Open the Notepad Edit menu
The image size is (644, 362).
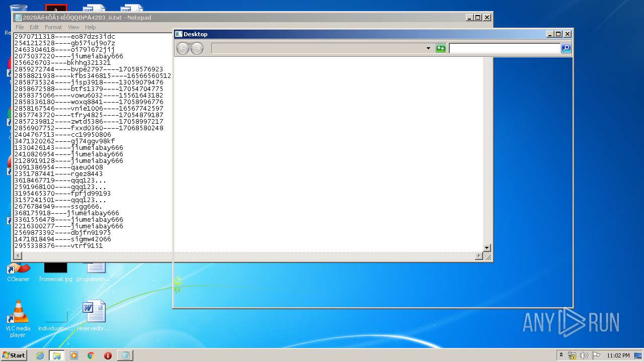(x=34, y=27)
